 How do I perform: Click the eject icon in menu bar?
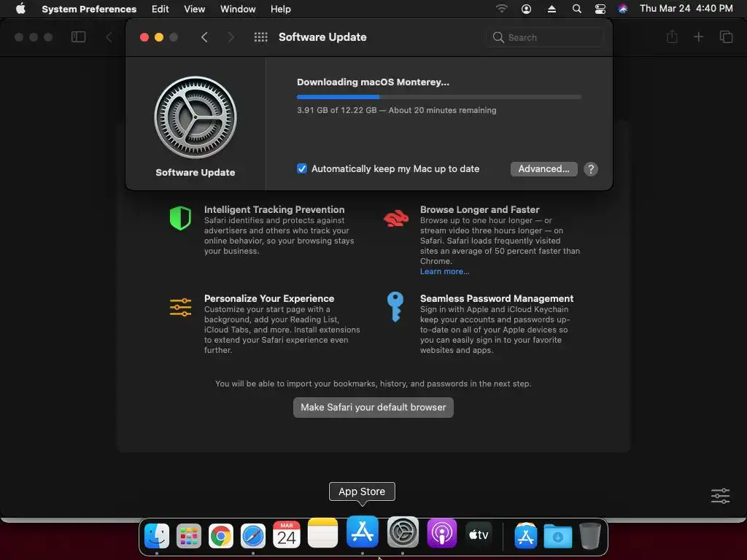tap(551, 9)
